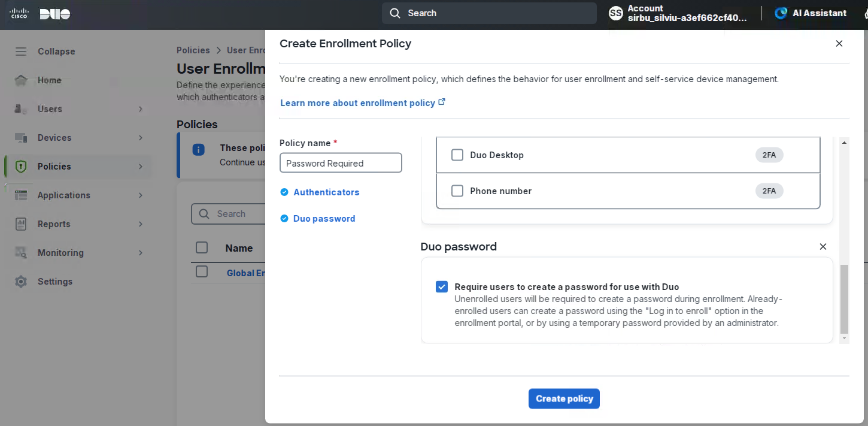The image size is (868, 426).
Task: Click the search magnifier icon in top bar
Action: [x=395, y=13]
